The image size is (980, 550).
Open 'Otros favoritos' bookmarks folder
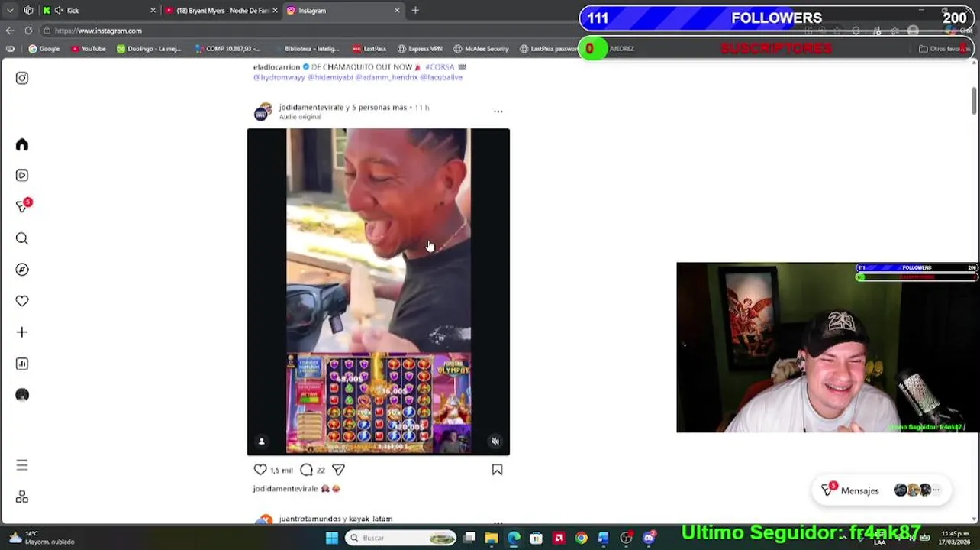tap(945, 49)
